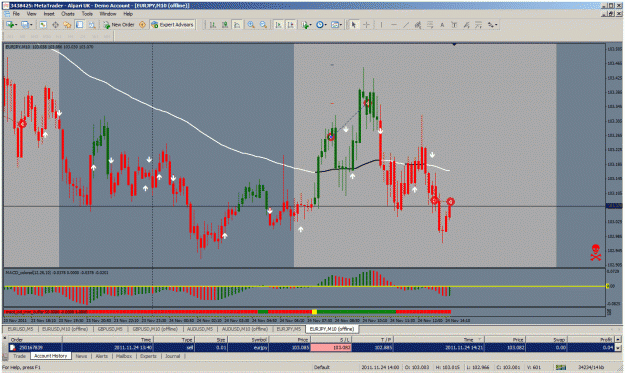Toggle the Navigator window icon
Viewport: 625px width, 373px height.
pyautogui.click(x=67, y=25)
